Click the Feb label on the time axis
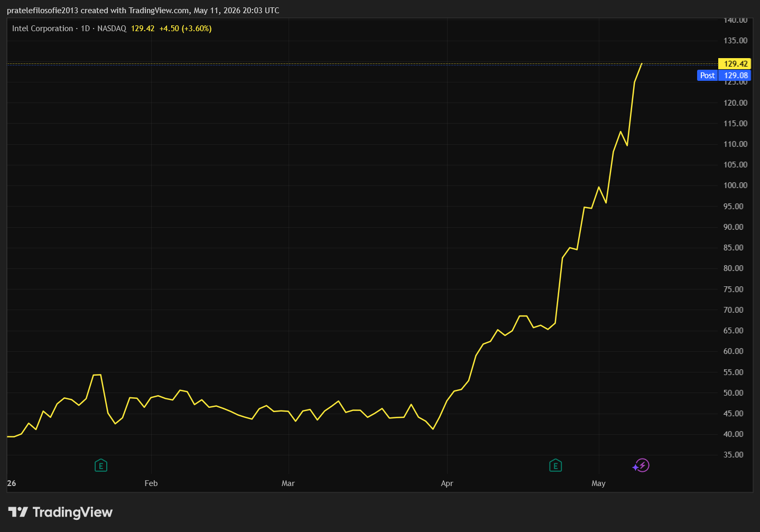This screenshot has width=760, height=532. (151, 483)
